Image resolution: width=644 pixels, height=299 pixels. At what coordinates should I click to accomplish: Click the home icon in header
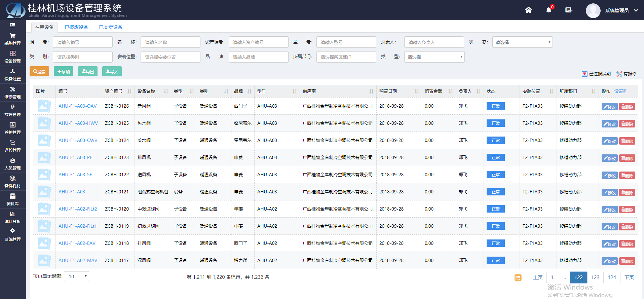click(528, 10)
